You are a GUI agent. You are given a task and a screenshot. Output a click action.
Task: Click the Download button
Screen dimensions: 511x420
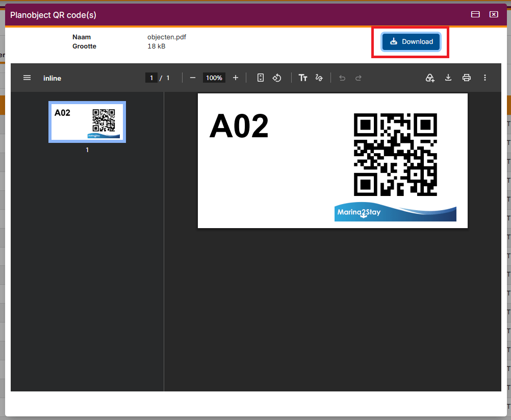click(x=411, y=42)
